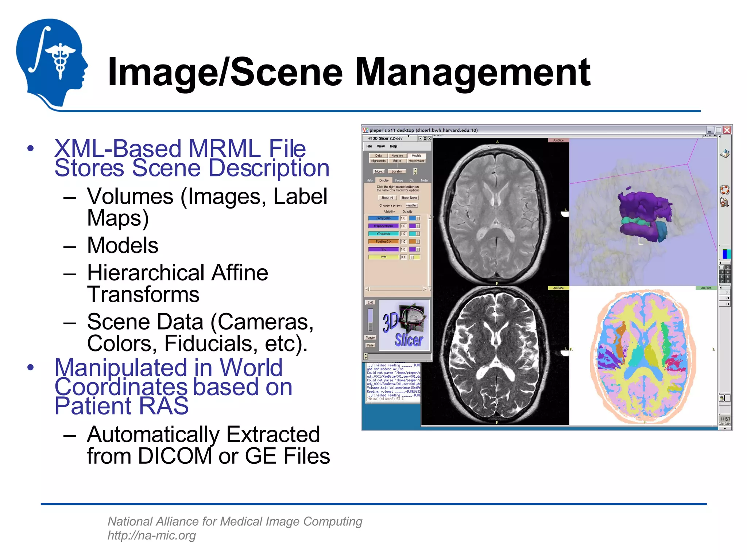Click the paint stamp icon in side panel

[725, 154]
